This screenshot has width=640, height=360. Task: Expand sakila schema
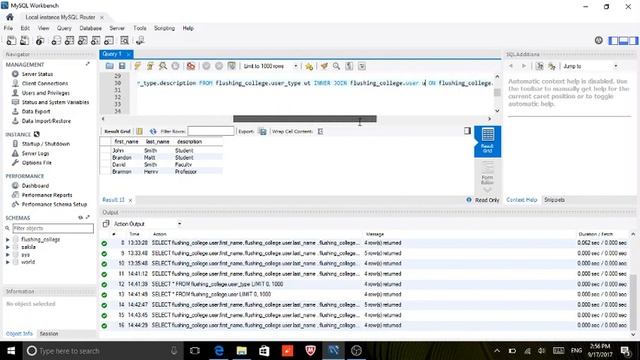[8, 247]
